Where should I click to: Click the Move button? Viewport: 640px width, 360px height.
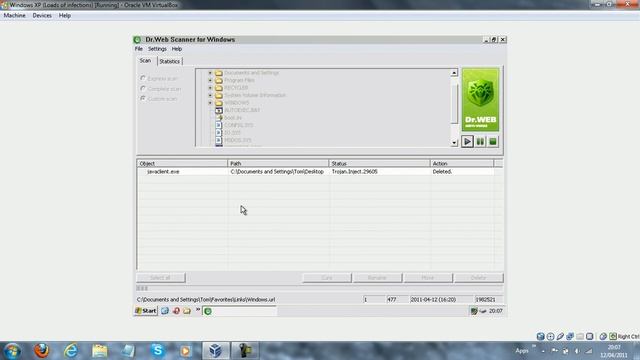[x=428, y=278]
